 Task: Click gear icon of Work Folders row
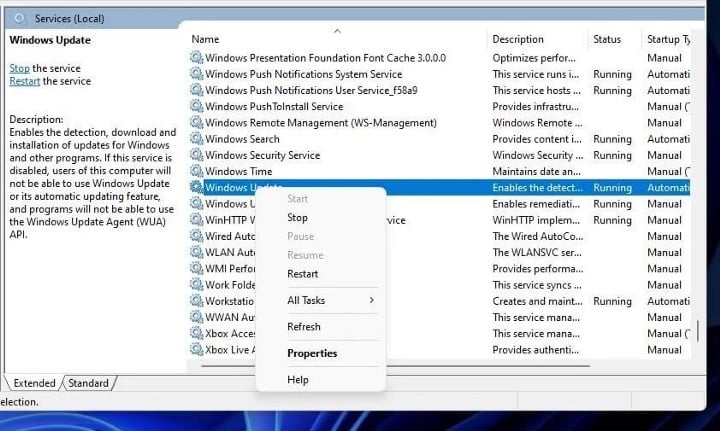[x=197, y=285]
